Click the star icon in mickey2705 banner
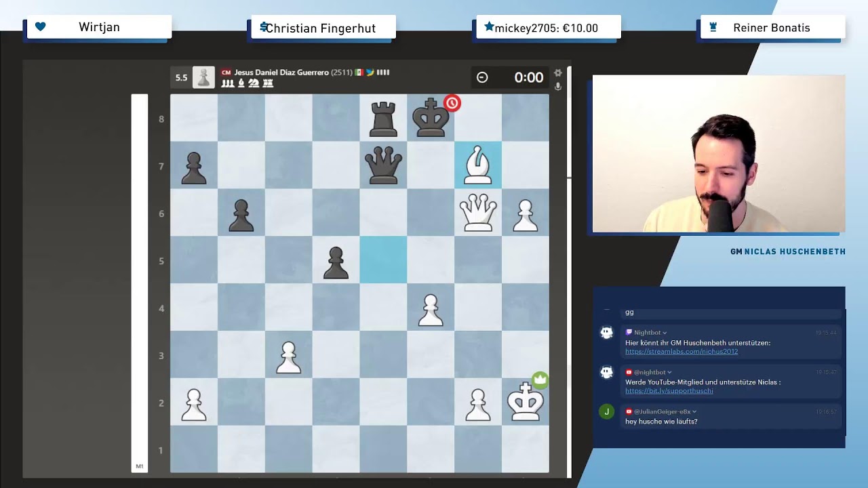The image size is (868, 488). tap(488, 27)
